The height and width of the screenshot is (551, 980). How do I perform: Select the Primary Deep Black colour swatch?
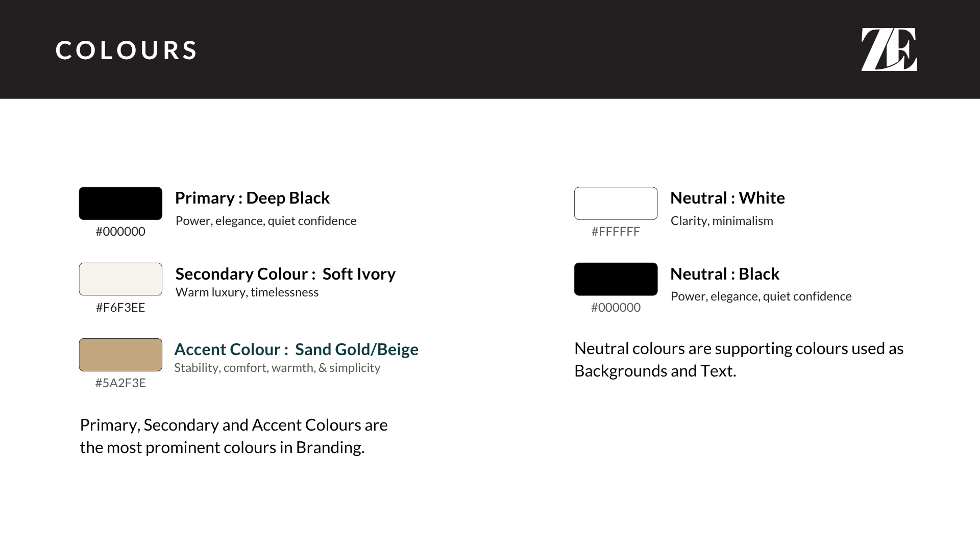coord(120,204)
